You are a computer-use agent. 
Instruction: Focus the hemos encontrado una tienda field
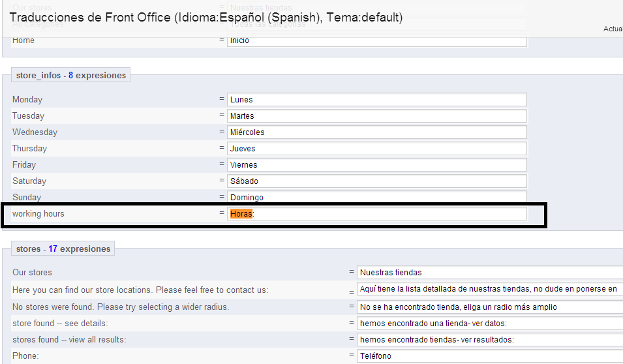click(x=489, y=323)
